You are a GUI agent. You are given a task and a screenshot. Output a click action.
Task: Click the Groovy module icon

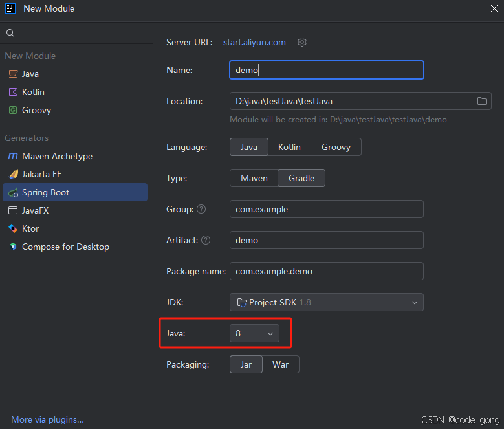click(13, 110)
